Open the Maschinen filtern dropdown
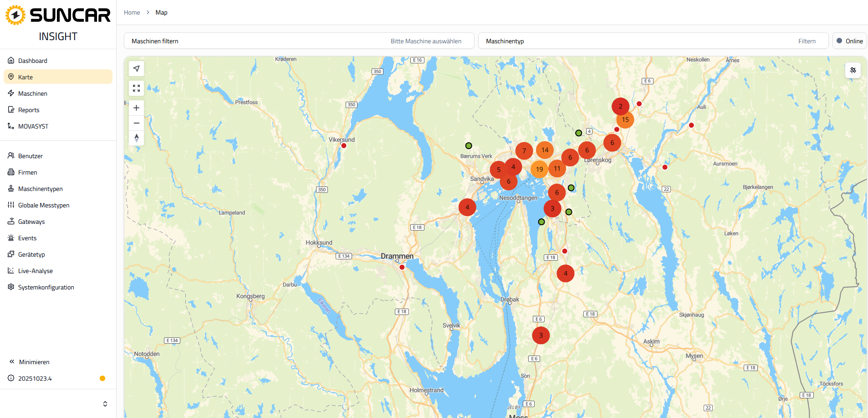868x418 pixels. coord(299,41)
